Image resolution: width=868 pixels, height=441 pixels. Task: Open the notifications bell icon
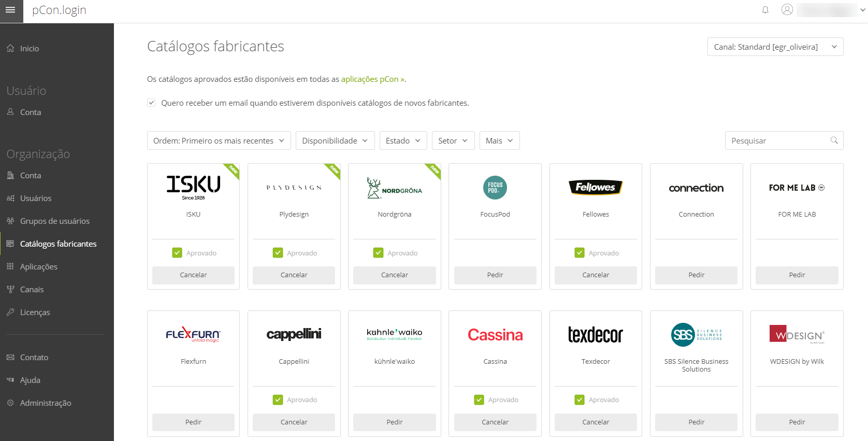(765, 10)
